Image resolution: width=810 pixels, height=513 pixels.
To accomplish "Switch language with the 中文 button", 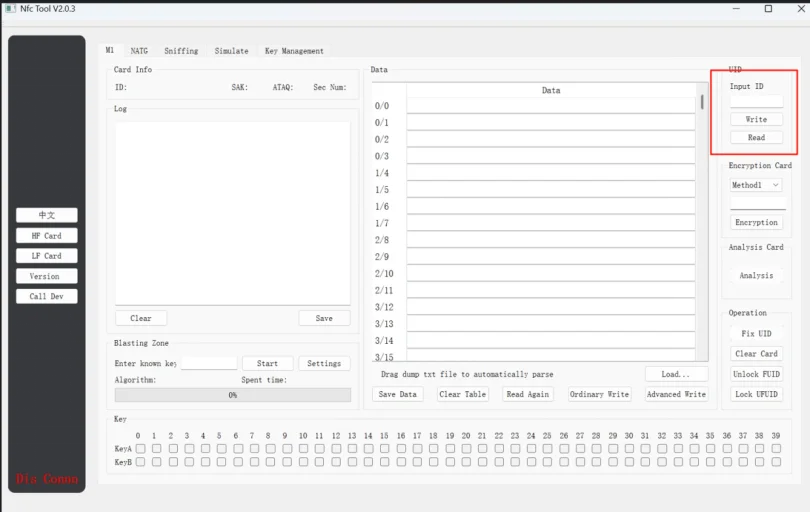I will pos(46,215).
